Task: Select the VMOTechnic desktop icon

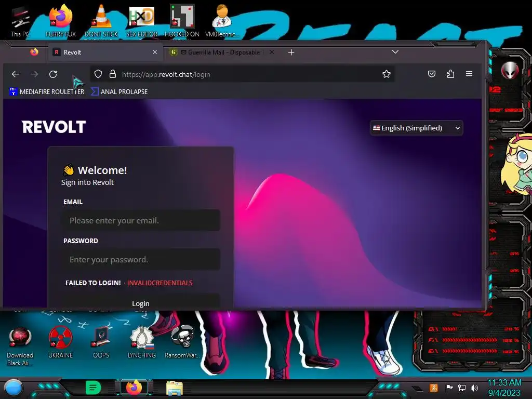Action: click(222, 21)
